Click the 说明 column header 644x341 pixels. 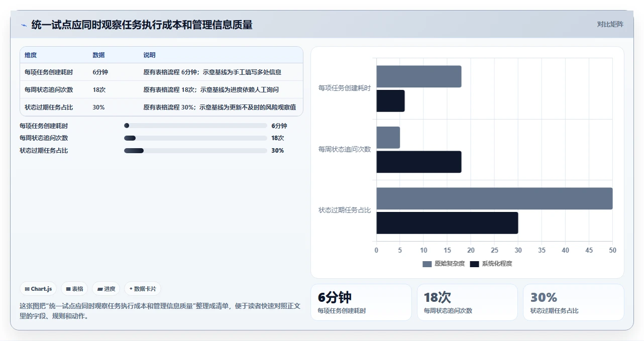pos(150,55)
